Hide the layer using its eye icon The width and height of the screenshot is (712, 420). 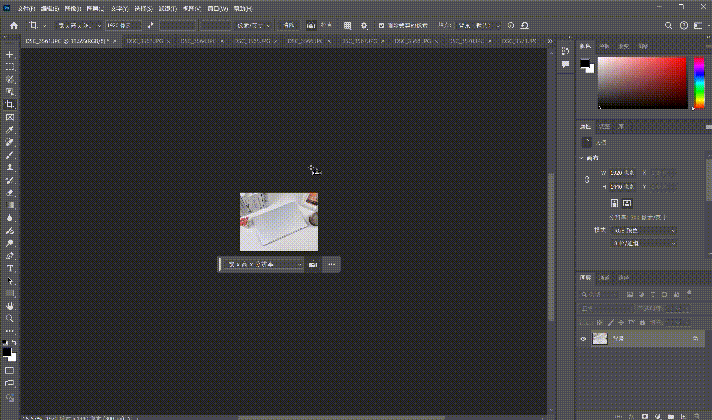tap(583, 340)
